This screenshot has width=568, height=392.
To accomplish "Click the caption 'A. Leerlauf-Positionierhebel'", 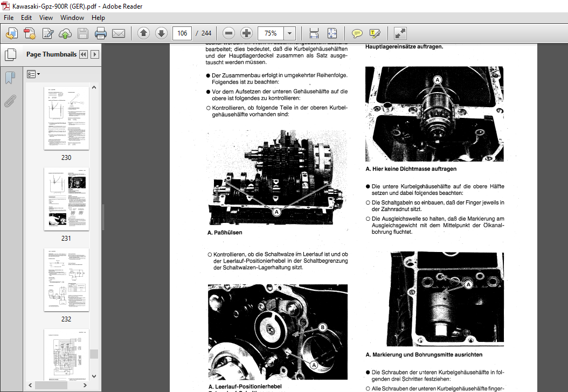I will pos(245,387).
